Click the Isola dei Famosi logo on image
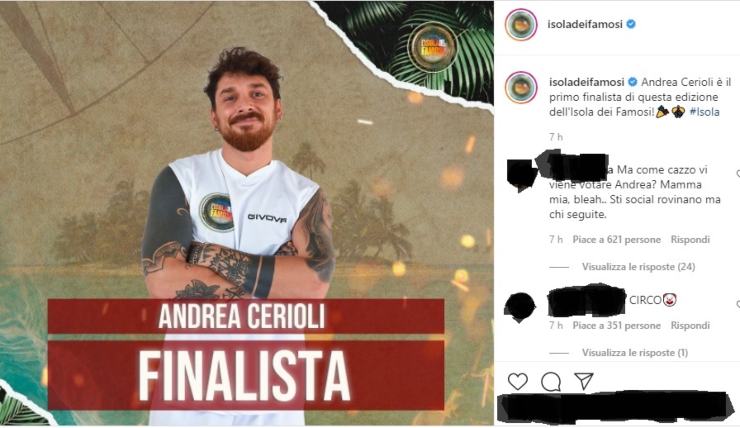The height and width of the screenshot is (428, 740). coord(431,47)
